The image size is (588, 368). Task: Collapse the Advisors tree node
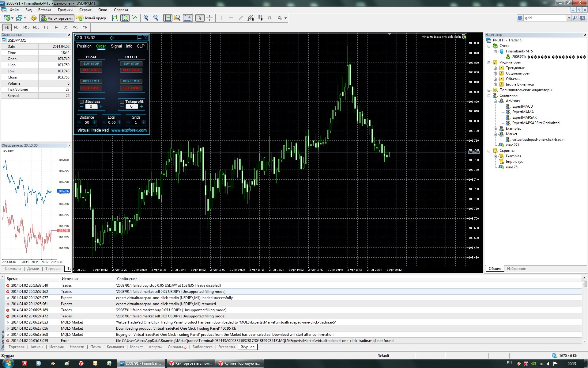pos(495,101)
